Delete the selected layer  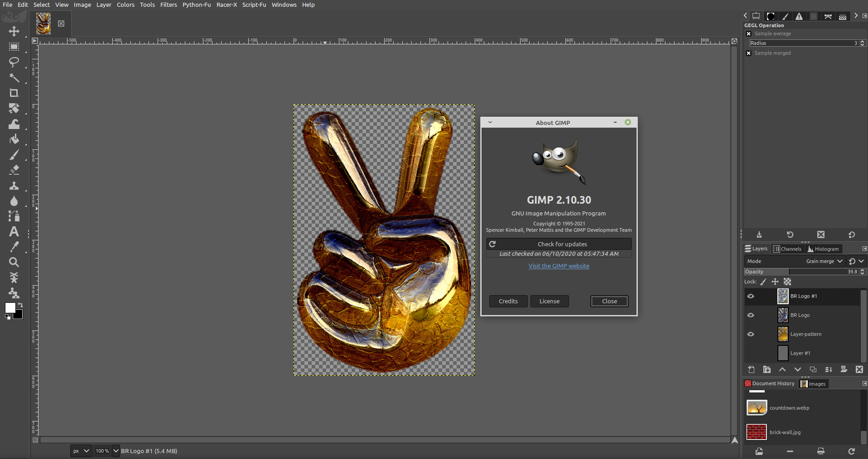coord(859,369)
